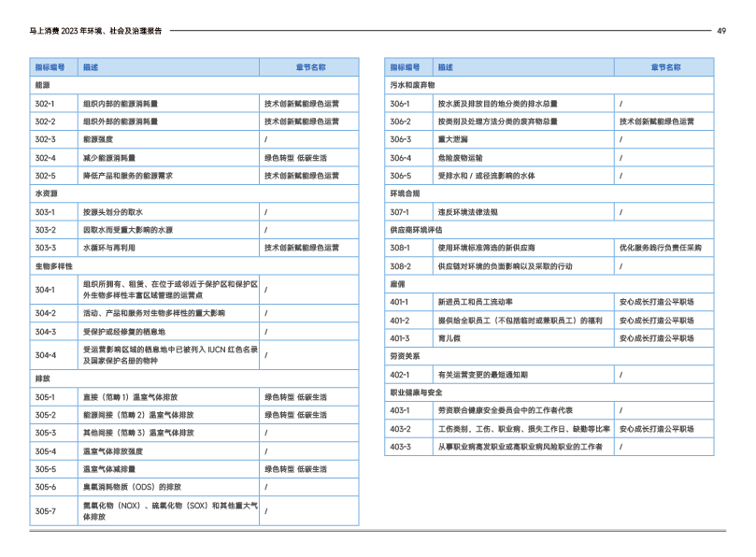Select the 403-2 row code

pos(400,429)
